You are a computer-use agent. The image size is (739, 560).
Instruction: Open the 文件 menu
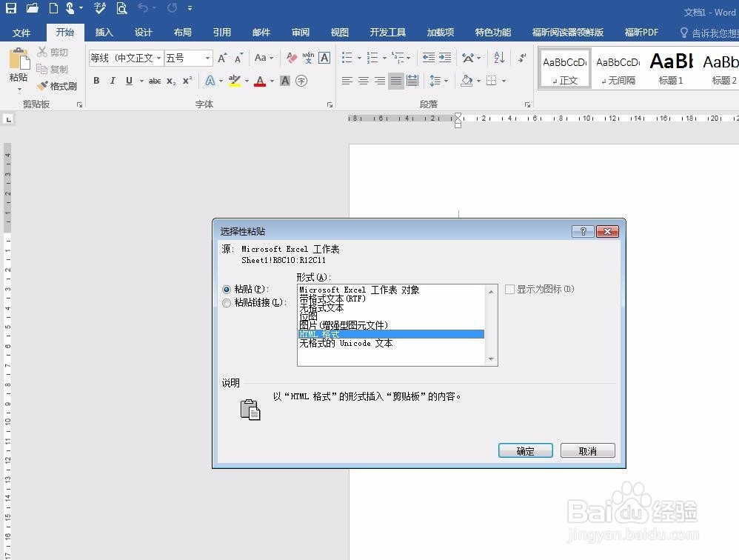pos(21,33)
